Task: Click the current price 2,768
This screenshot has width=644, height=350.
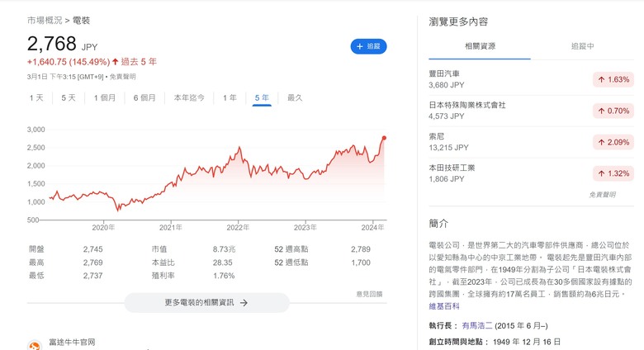Action: tap(52, 44)
